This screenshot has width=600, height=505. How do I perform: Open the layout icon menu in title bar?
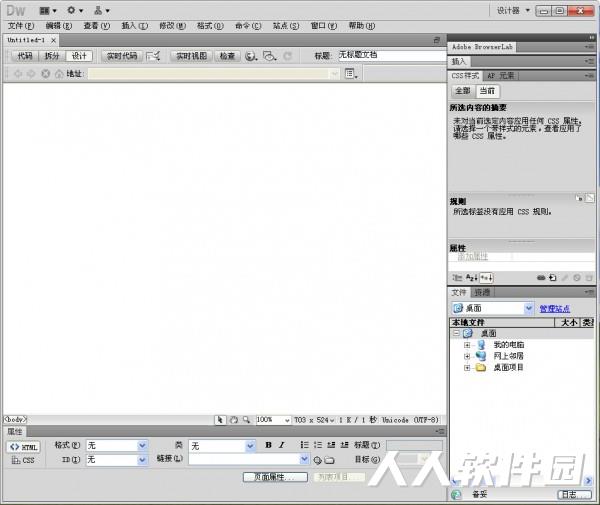[48, 11]
